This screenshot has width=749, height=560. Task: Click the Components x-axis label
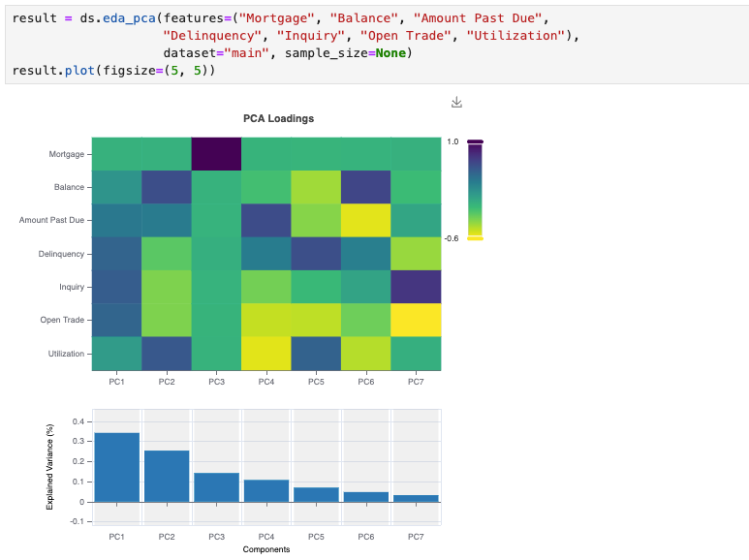(x=266, y=549)
